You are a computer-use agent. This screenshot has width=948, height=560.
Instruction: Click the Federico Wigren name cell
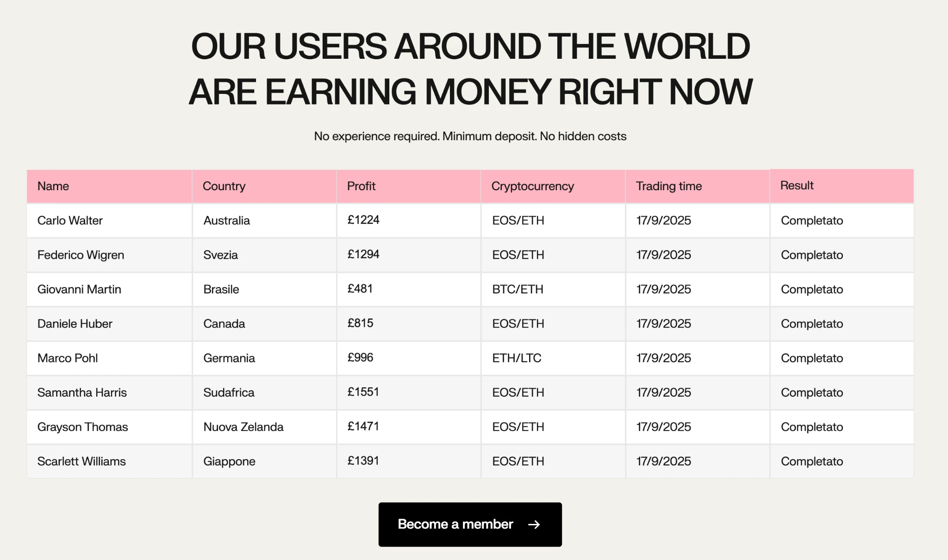click(x=109, y=255)
